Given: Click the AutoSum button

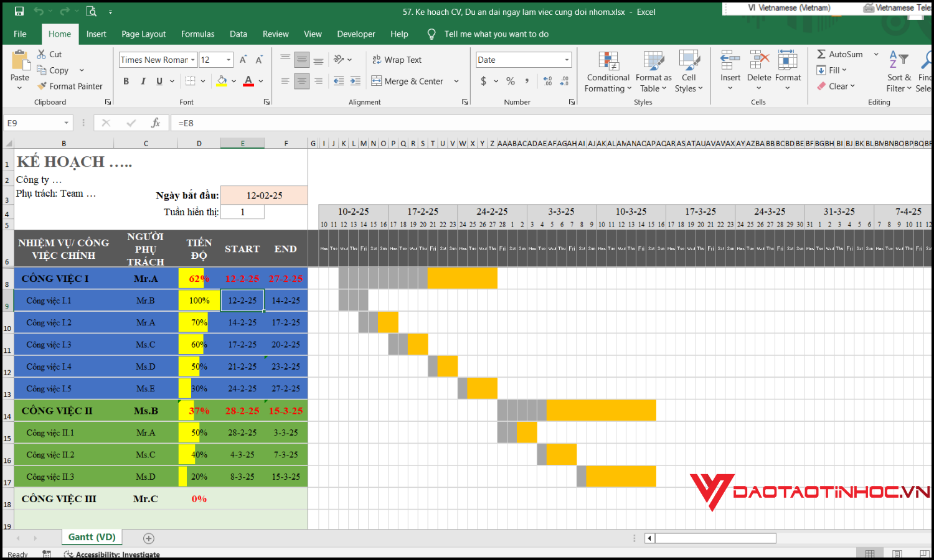Looking at the screenshot, I should pos(840,54).
